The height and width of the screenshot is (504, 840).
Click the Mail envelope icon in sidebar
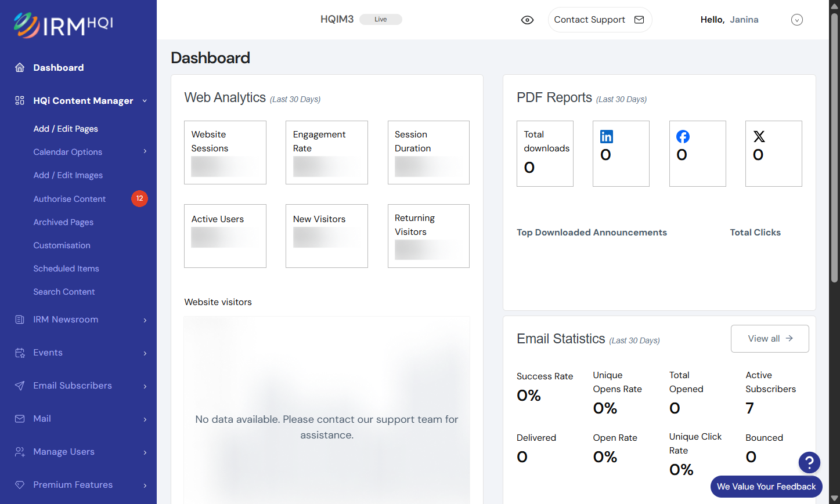[x=20, y=419]
